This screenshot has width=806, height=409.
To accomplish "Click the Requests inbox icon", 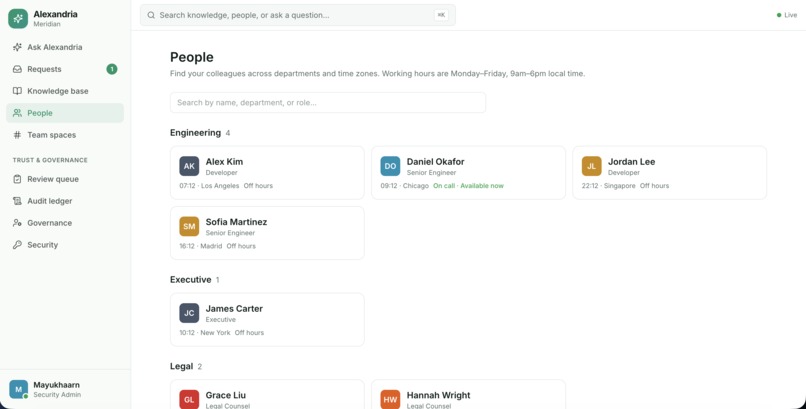I will coord(17,69).
